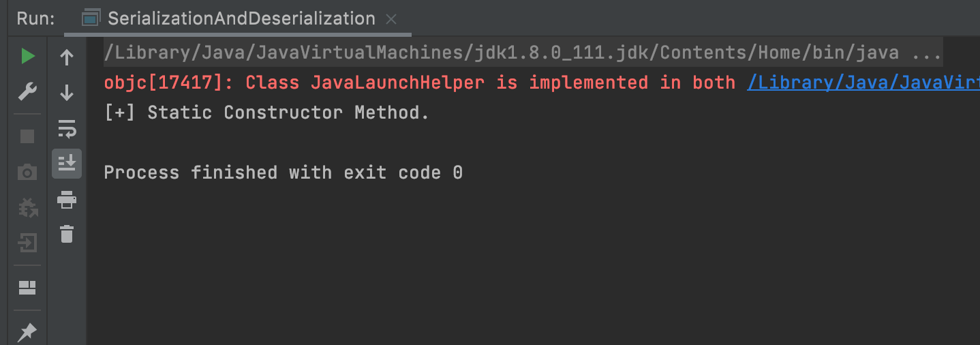Click the "Process finished with exit code 0" line

coord(283,172)
